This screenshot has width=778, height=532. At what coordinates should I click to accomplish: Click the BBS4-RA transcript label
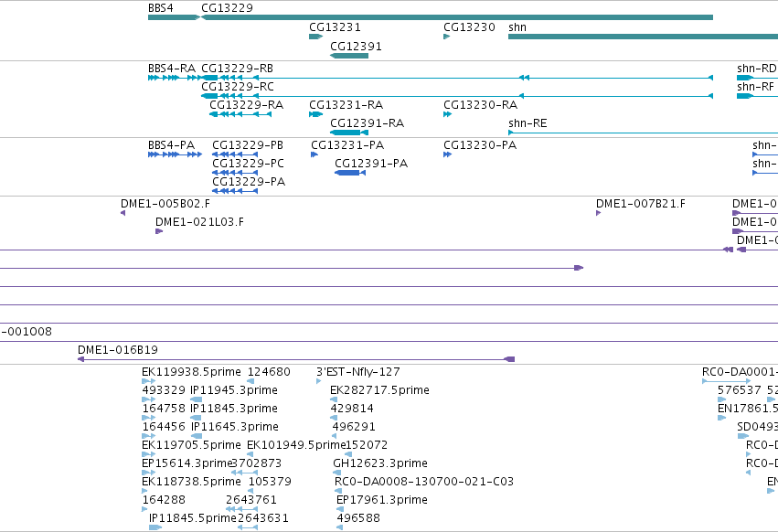(x=172, y=69)
